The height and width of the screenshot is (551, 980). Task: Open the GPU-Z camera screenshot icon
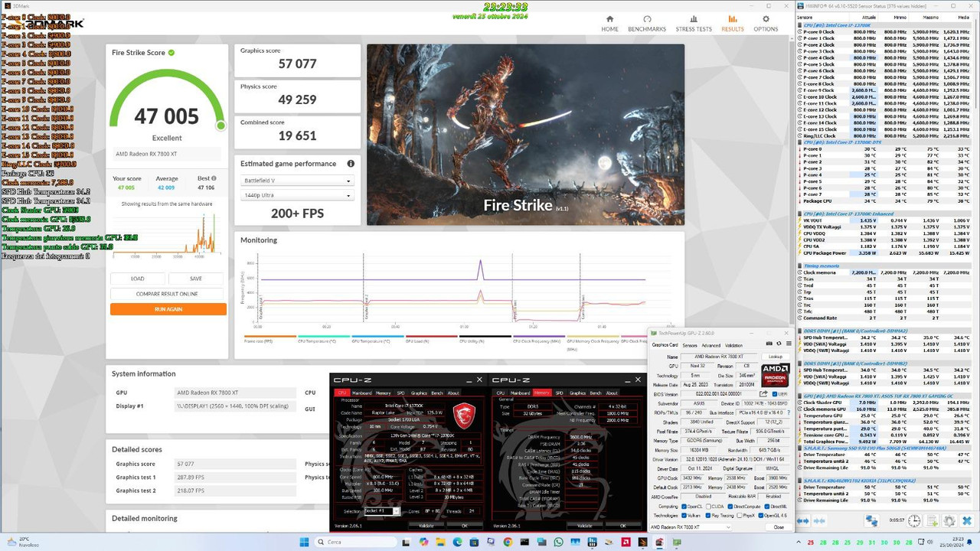(x=769, y=344)
